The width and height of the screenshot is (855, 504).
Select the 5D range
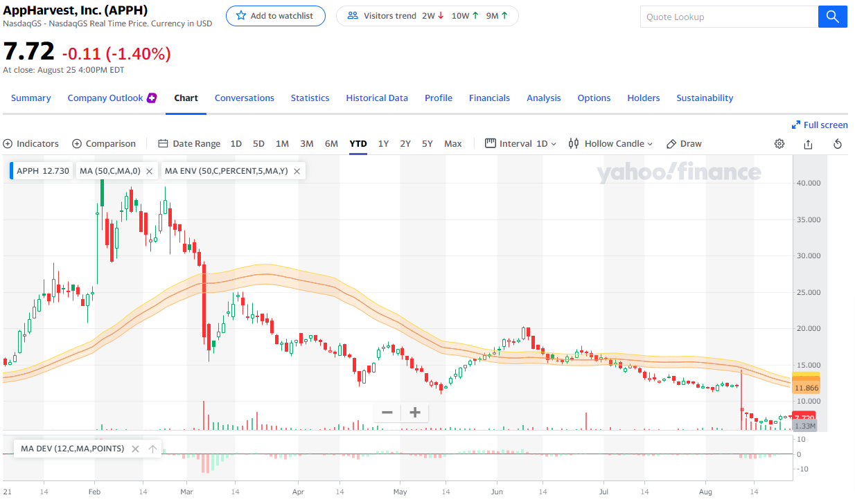pyautogui.click(x=258, y=144)
